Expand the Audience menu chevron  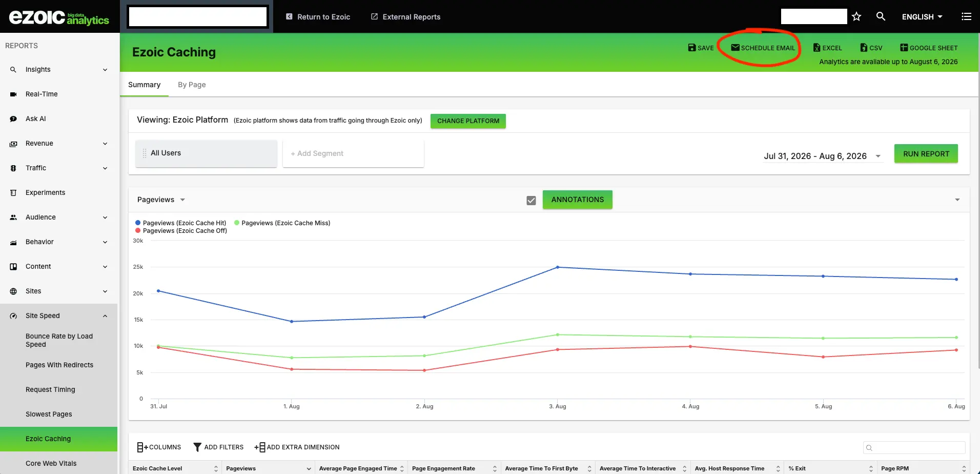coord(105,218)
